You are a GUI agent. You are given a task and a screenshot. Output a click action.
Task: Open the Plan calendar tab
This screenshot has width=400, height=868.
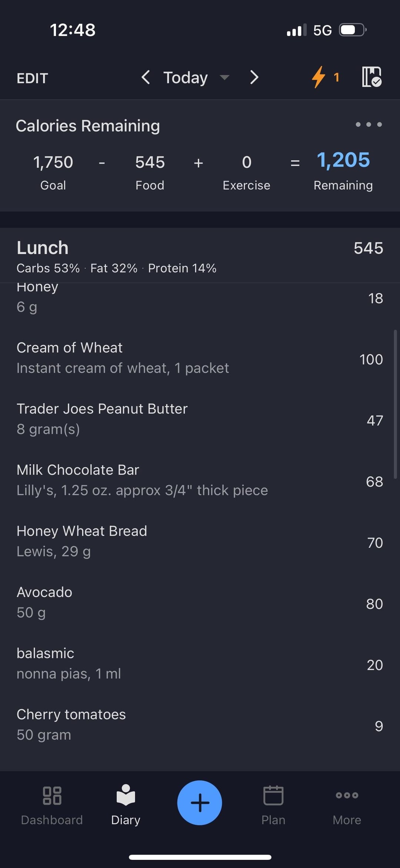[x=273, y=803]
